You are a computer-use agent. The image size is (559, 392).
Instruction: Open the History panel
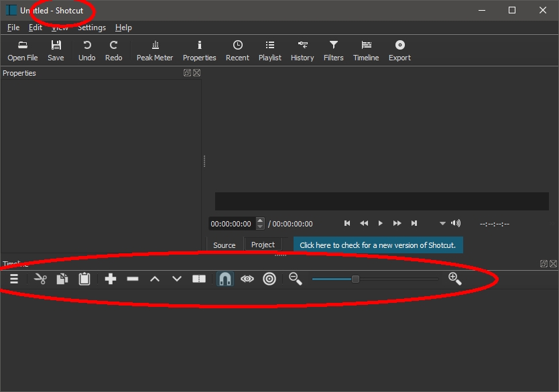click(302, 51)
